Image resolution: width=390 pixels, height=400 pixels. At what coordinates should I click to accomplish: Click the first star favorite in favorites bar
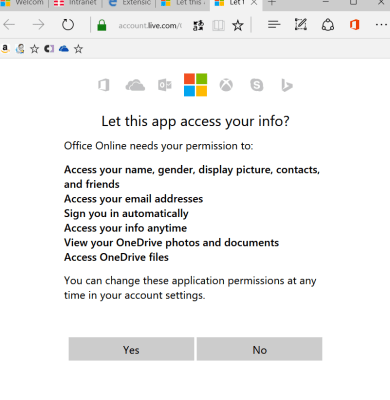tap(34, 49)
